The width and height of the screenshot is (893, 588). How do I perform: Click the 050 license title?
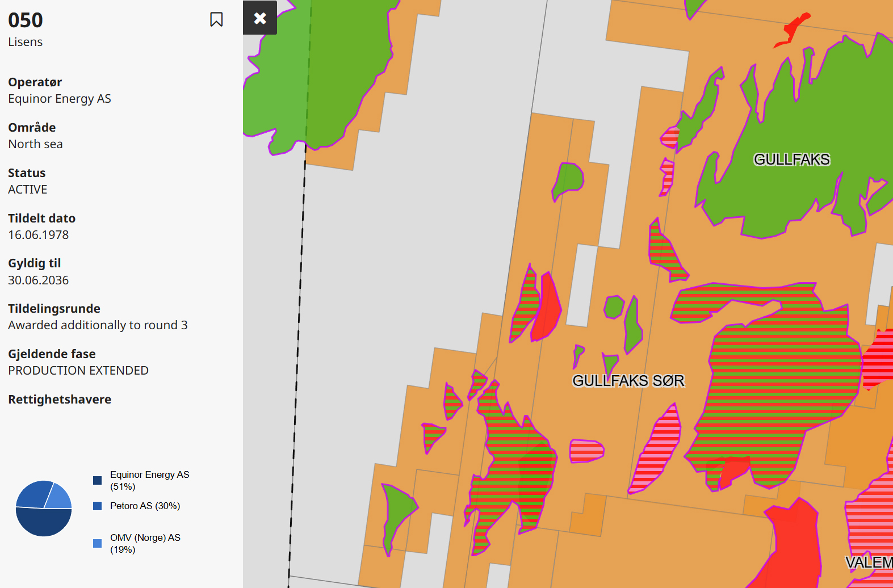[x=26, y=20]
